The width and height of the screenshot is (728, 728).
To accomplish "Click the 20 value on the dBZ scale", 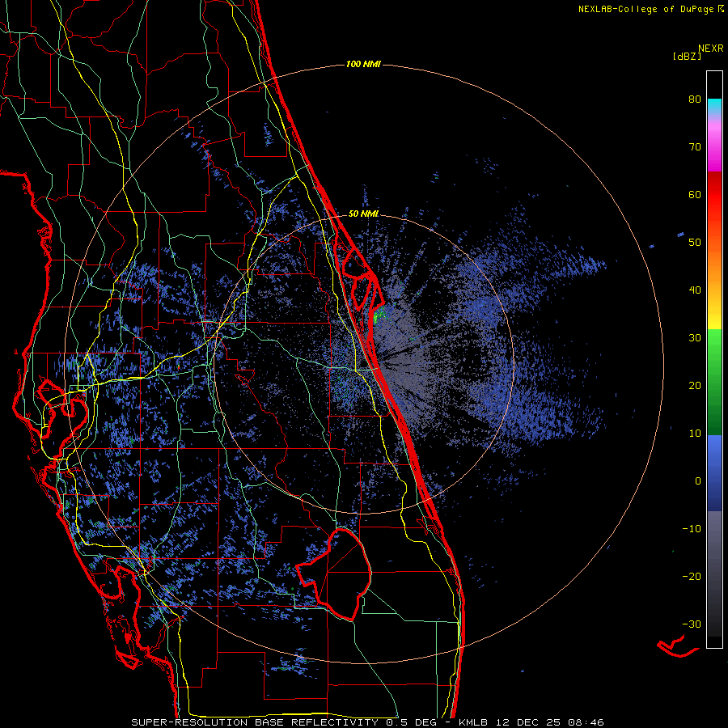I will pos(695,386).
